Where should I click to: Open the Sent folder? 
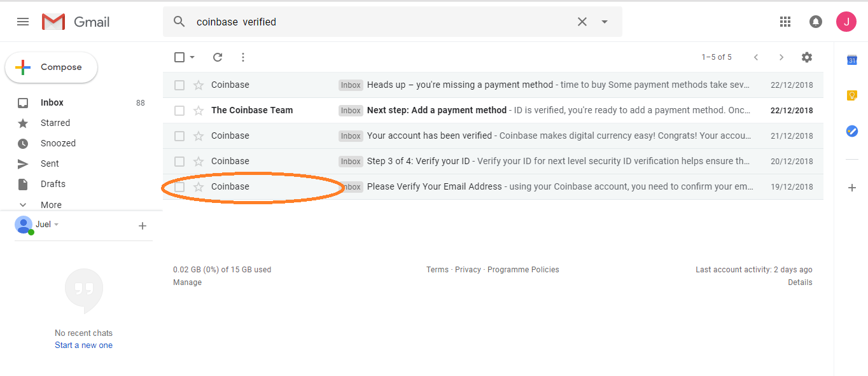[50, 164]
